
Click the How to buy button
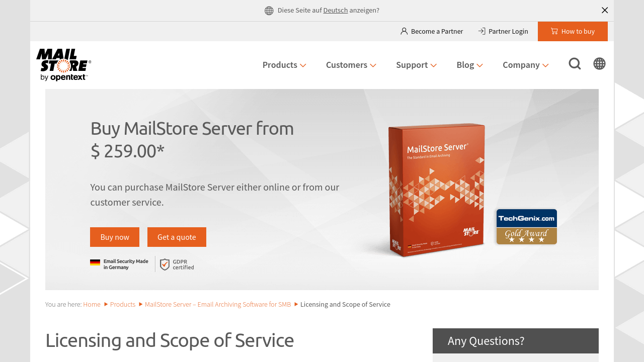point(573,31)
